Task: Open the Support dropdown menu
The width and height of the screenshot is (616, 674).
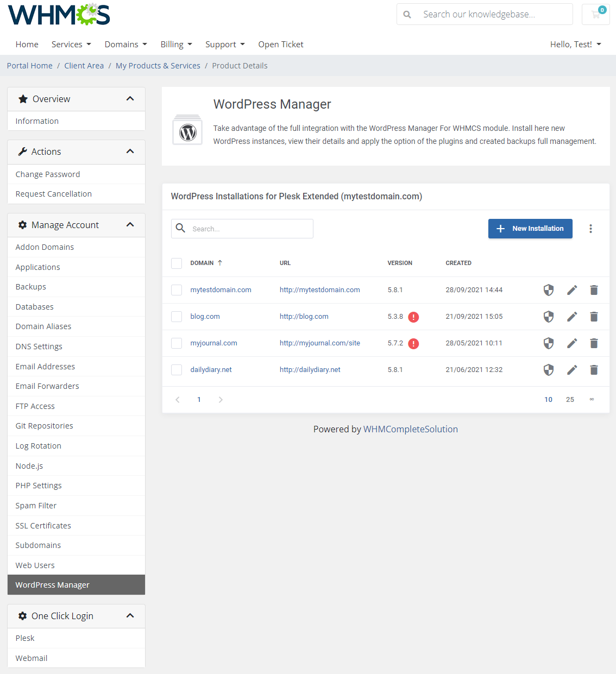Action: pyautogui.click(x=225, y=45)
